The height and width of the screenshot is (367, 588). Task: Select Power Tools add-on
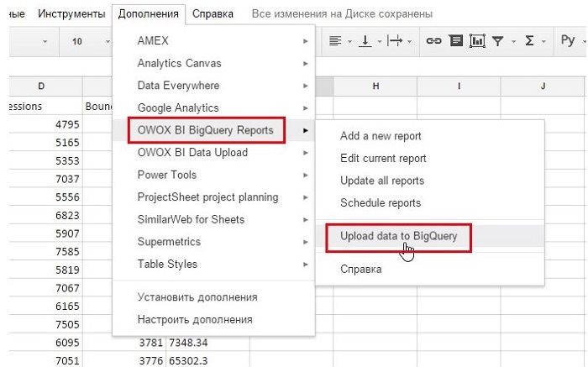[213, 175]
